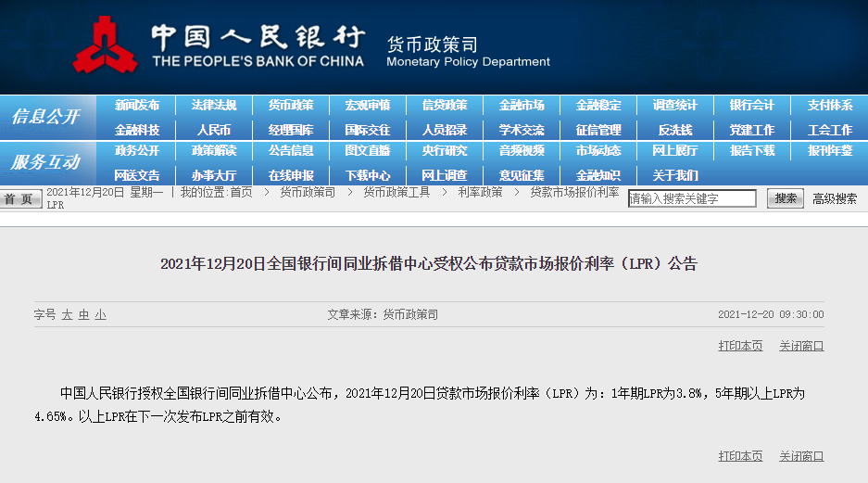Click upper 关闭窗口 close link
The width and height of the screenshot is (868, 483).
click(801, 346)
